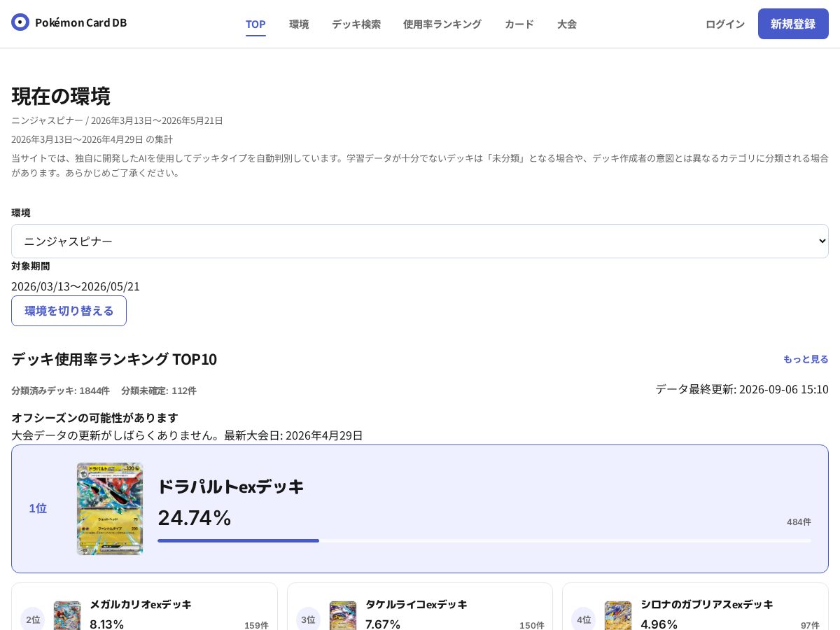Viewport: 840px width, 630px height.
Task: Click the Pokémon Card DB logo icon
Action: point(20,22)
